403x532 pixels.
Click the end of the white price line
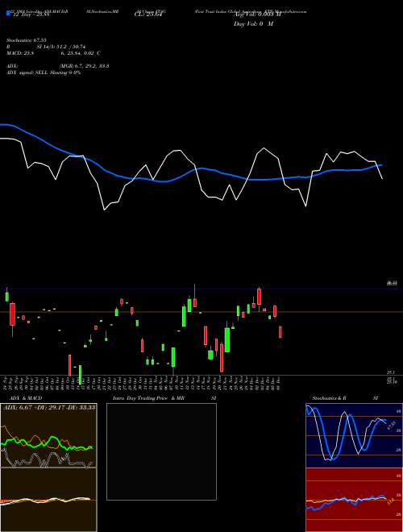[x=382, y=178]
